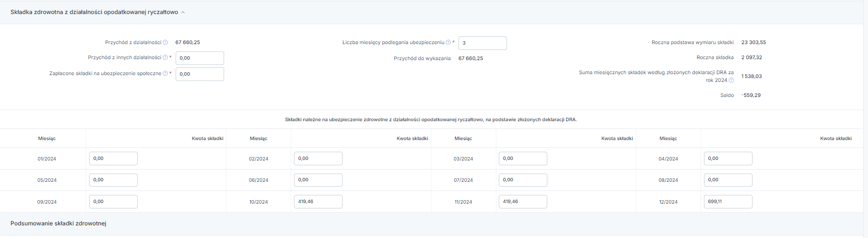The width and height of the screenshot is (868, 238).
Task: Click the 04/2024 kwota składki input
Action: [728, 159]
